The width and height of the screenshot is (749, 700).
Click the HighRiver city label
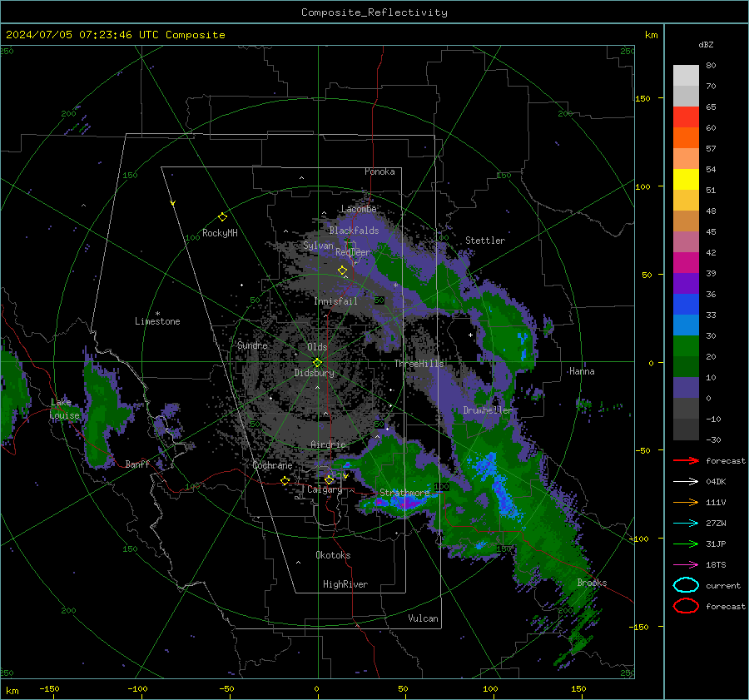point(345,584)
